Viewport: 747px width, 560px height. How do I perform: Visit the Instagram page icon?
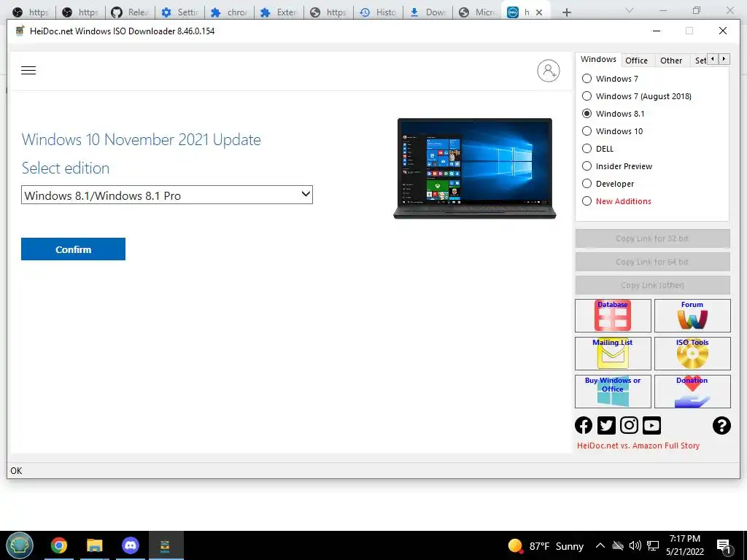click(629, 425)
